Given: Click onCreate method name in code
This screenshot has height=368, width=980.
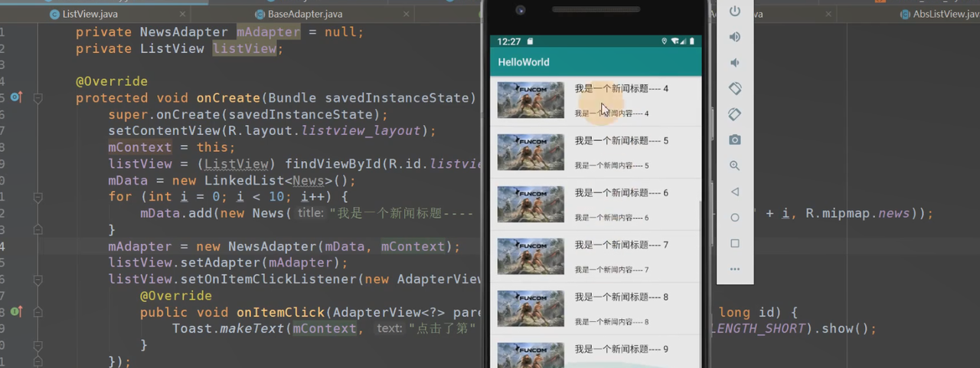Looking at the screenshot, I should (228, 98).
